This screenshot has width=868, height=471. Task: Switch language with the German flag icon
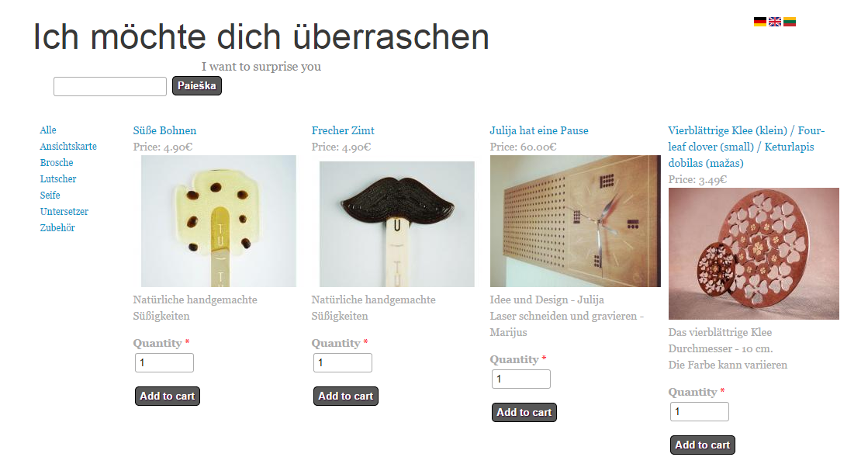tap(759, 22)
